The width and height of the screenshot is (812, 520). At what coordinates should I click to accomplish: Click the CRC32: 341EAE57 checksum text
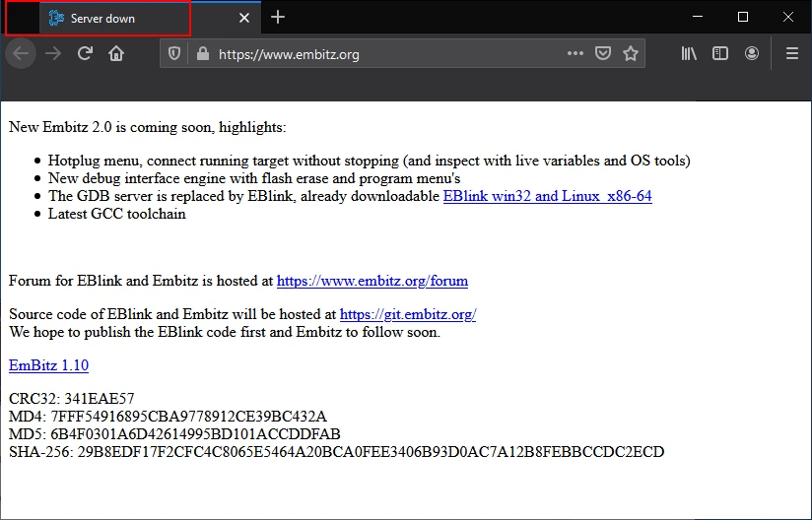click(72, 399)
